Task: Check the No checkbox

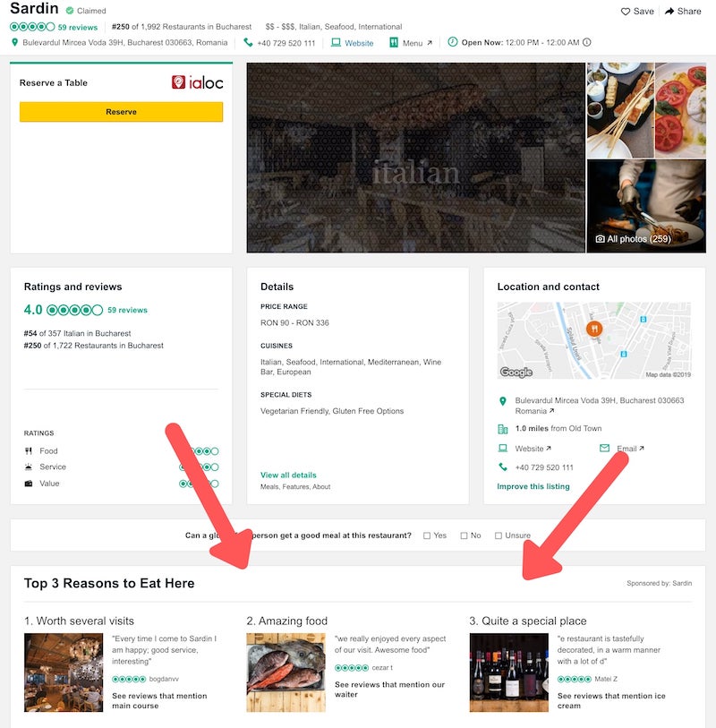Action: click(464, 535)
